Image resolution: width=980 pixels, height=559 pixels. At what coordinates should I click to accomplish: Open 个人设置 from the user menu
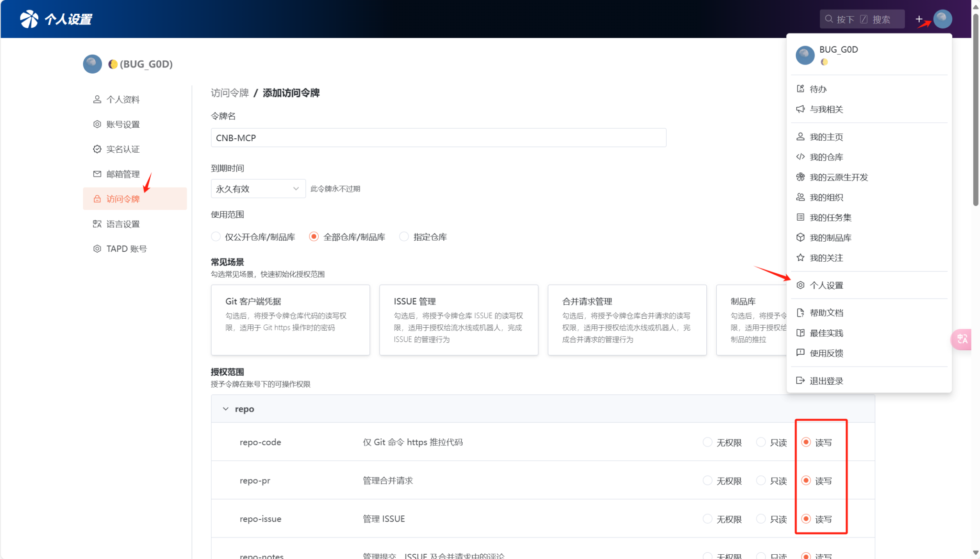[826, 285]
